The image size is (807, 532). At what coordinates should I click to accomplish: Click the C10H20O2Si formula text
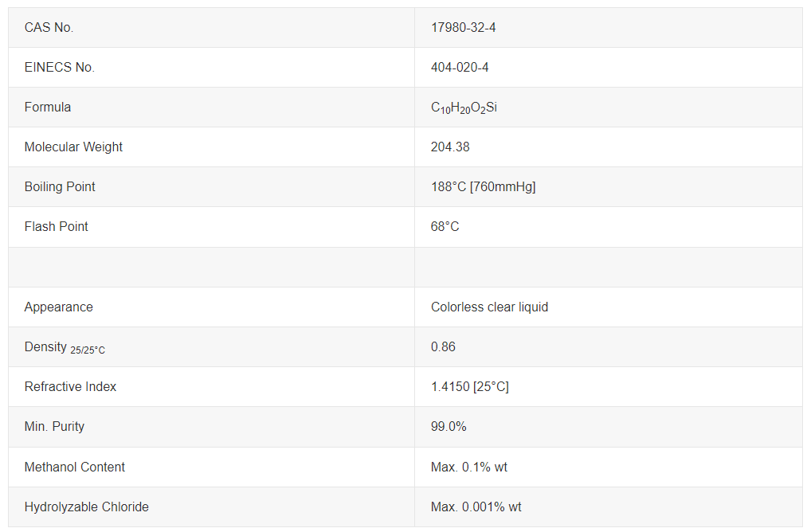click(x=464, y=108)
